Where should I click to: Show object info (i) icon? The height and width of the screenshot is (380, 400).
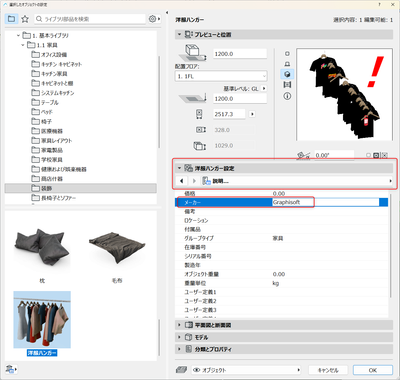287,96
